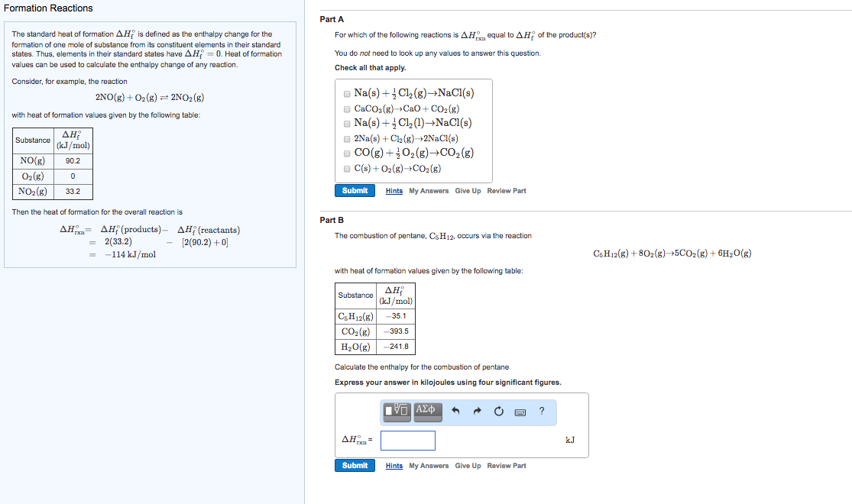Check the 2Na(s)+Cl2(g)→2NaCl(s) reaction

point(346,138)
